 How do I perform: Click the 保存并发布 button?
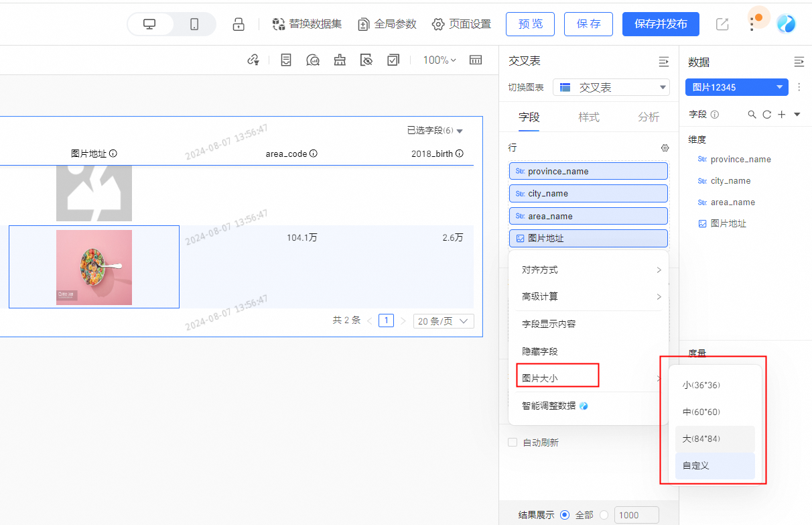661,24
